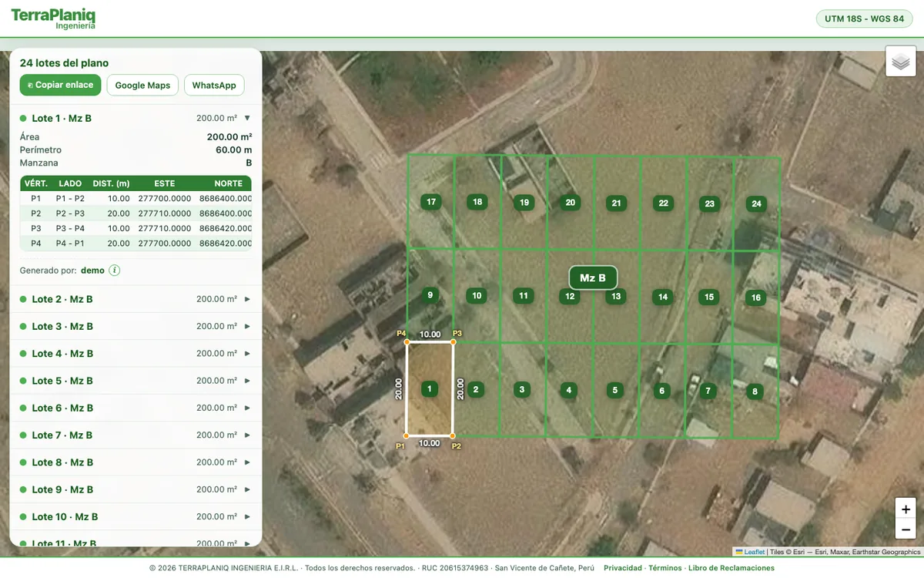
Task: Click the P3 vertex table cell
Action: tap(35, 228)
